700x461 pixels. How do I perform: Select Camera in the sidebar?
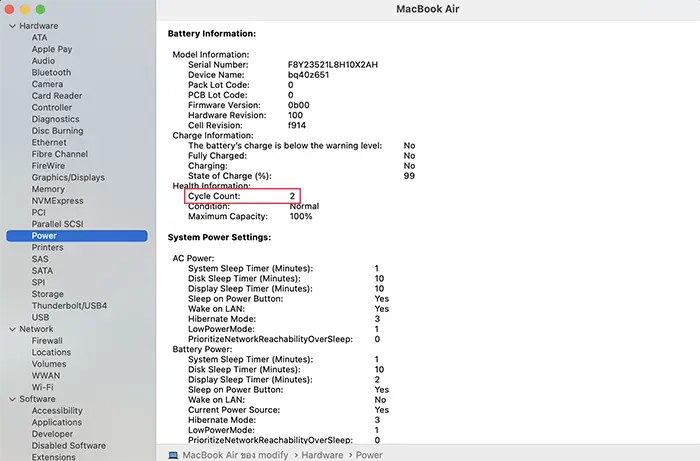[x=47, y=84]
